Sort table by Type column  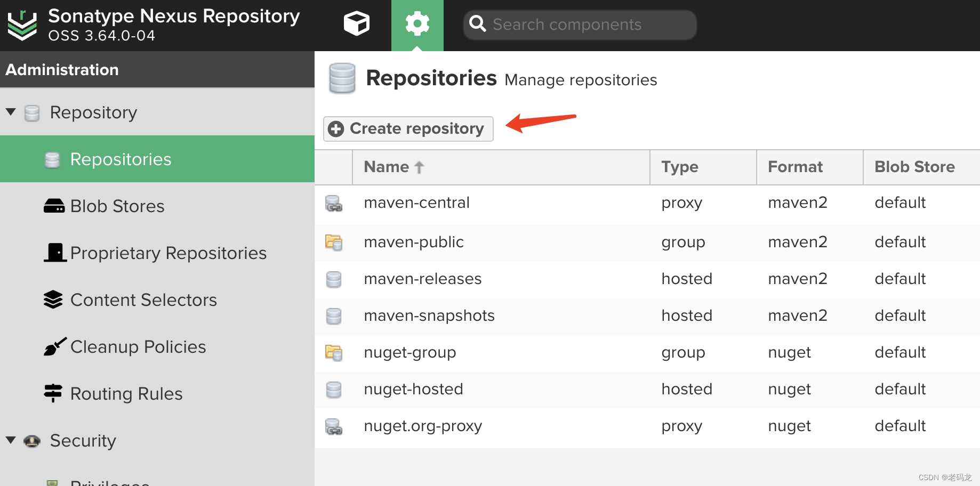pos(703,167)
